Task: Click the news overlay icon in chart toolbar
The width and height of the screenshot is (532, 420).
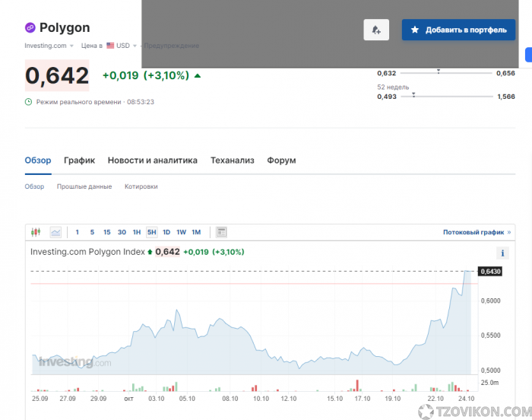Action: [x=222, y=232]
